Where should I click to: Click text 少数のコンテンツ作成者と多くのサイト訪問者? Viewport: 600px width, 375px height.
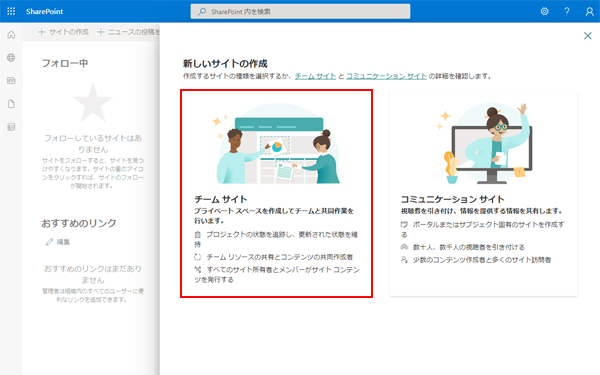tap(482, 260)
